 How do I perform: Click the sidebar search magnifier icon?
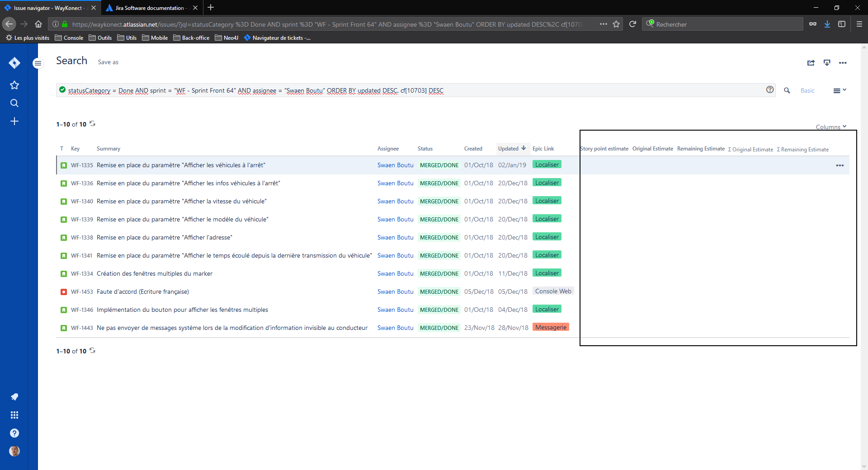click(x=14, y=103)
